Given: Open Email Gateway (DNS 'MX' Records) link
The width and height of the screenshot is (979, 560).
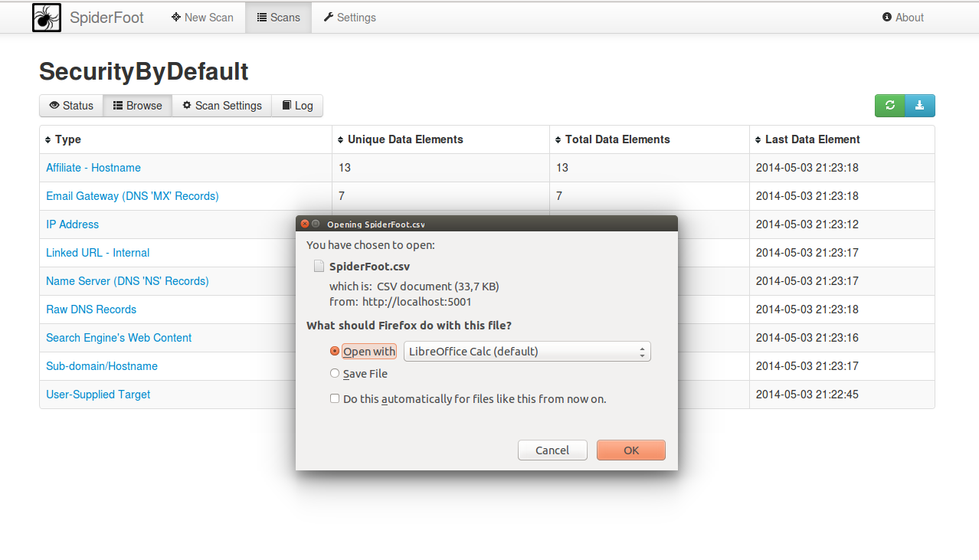Looking at the screenshot, I should click(x=133, y=196).
